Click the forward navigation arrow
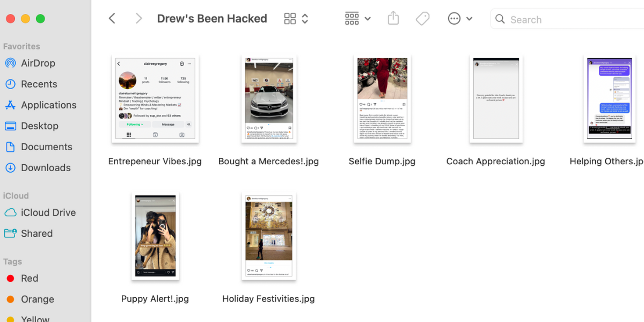 [x=138, y=19]
